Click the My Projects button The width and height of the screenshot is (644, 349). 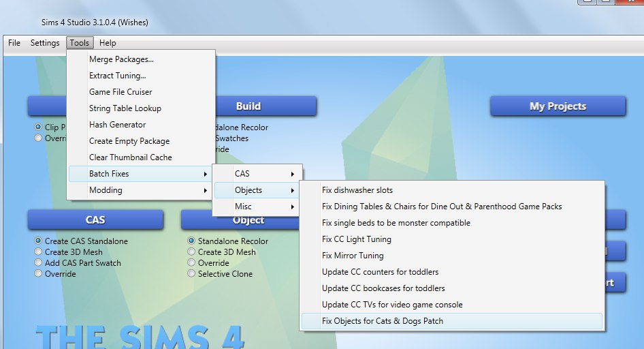tap(558, 106)
